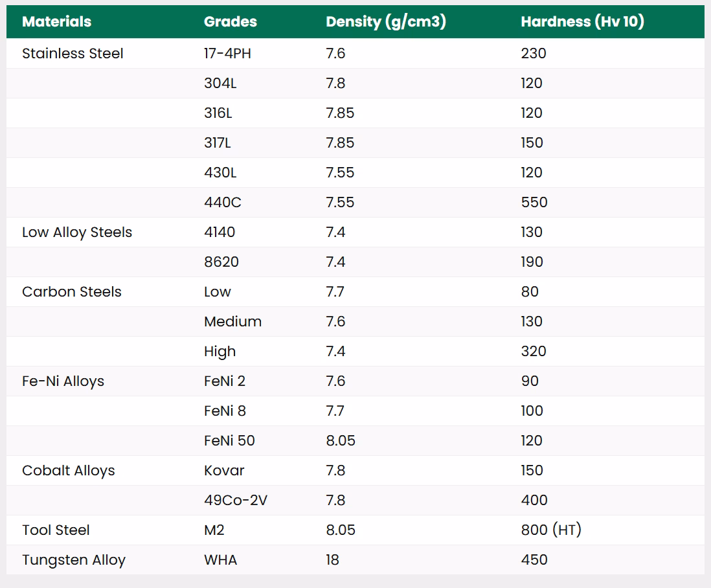Click the Kovar grade cell
Screen dimensions: 711x588
pos(224,471)
